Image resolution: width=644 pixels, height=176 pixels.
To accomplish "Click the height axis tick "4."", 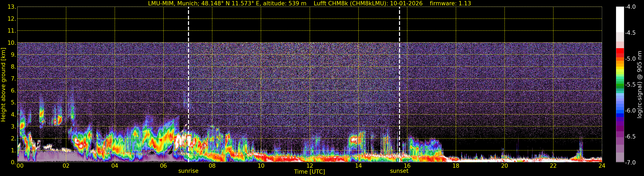I will click(13, 114).
